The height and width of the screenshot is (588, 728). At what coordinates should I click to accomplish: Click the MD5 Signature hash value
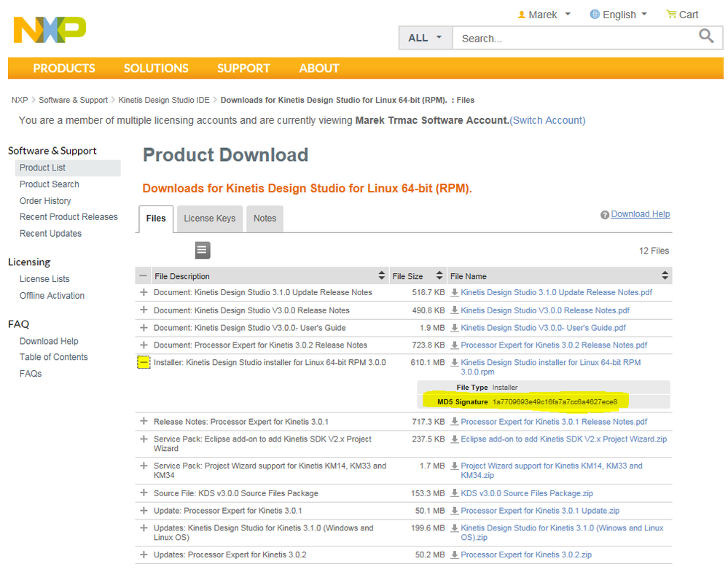[555, 402]
